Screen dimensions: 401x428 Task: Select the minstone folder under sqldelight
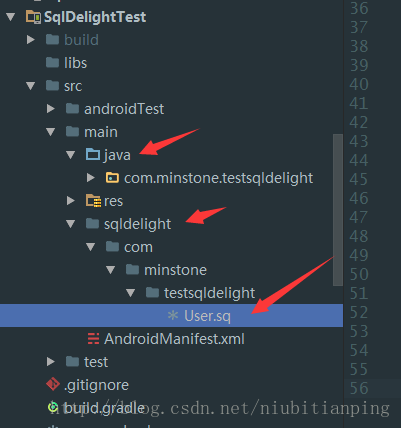click(175, 270)
